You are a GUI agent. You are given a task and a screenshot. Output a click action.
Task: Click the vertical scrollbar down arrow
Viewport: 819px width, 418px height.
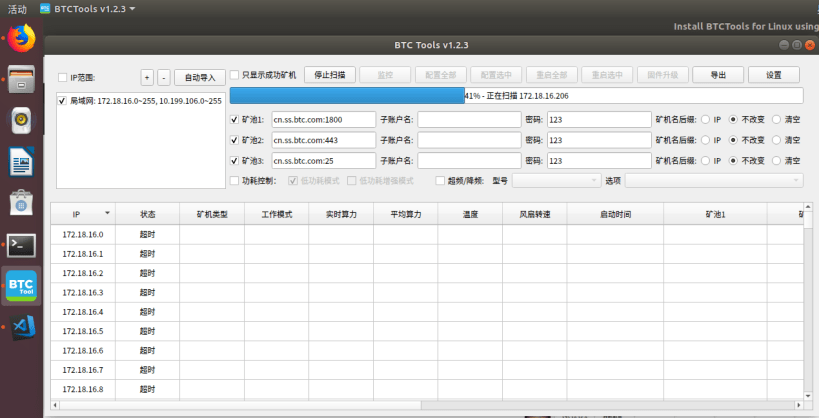pos(808,396)
